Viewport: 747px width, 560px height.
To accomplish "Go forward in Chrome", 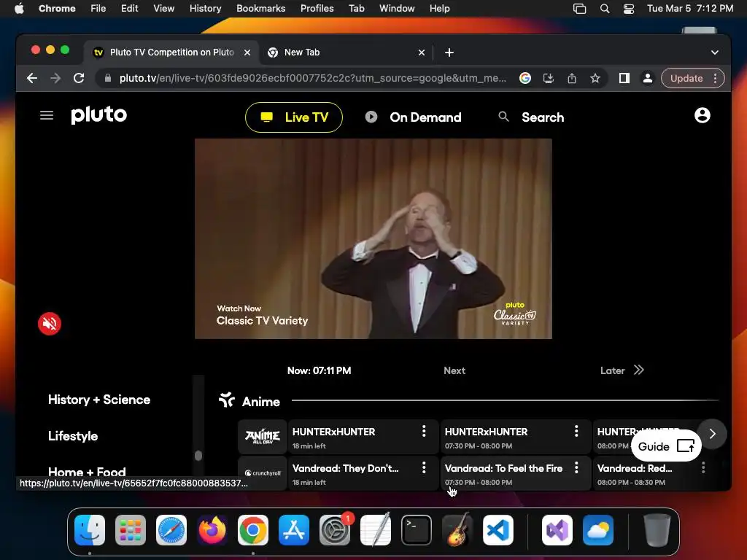I will 55,78.
